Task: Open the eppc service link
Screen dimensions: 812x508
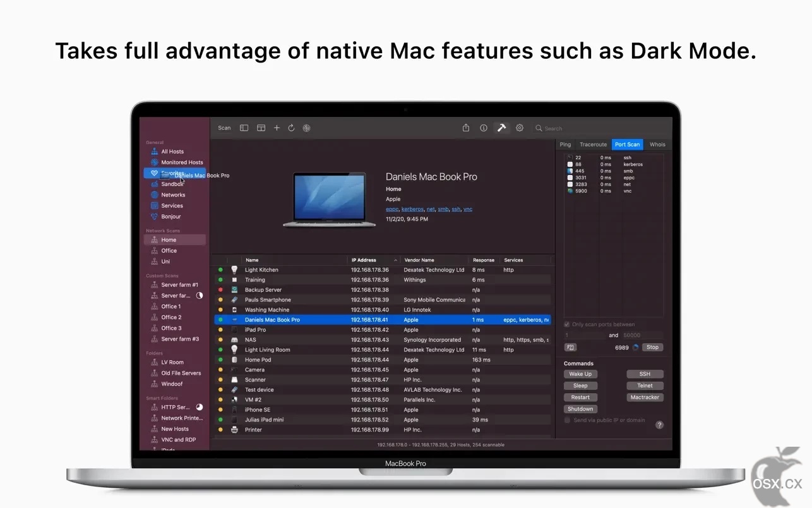Action: pyautogui.click(x=392, y=209)
